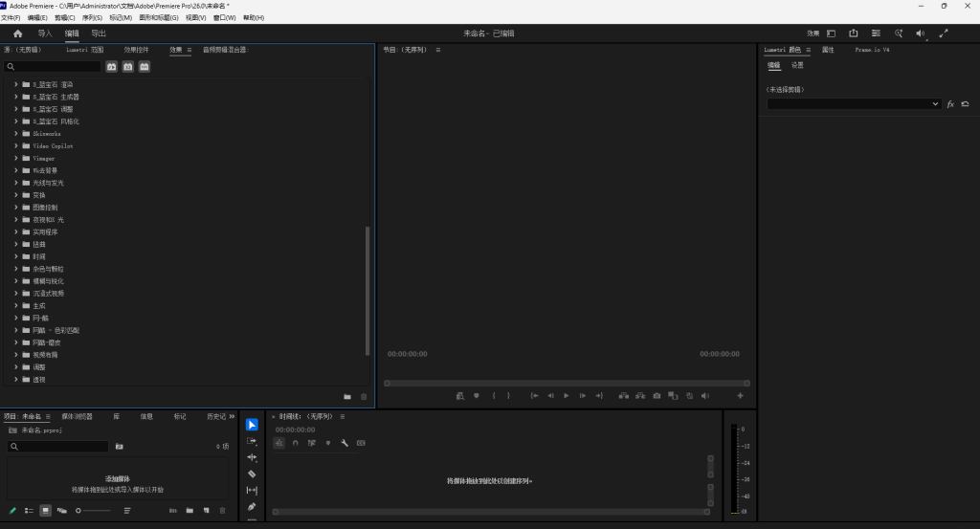Click the 导入 tab in the header
This screenshot has height=529, width=980.
[x=45, y=33]
